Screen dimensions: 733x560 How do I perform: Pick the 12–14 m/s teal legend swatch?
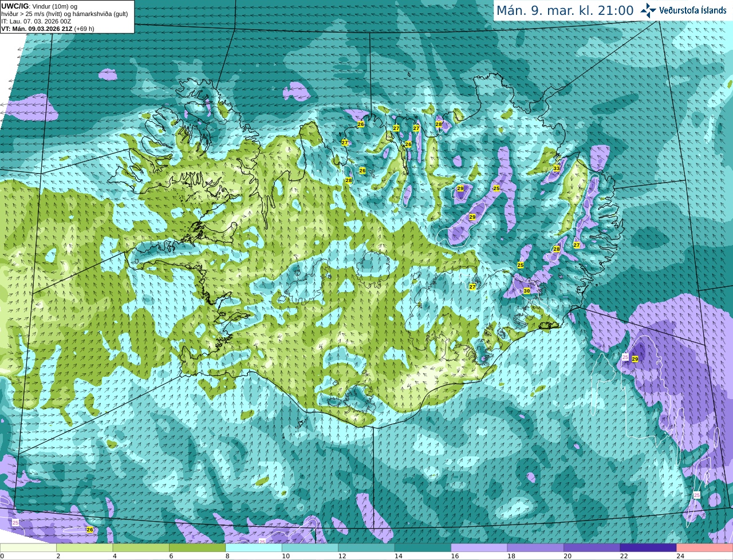pos(366,547)
